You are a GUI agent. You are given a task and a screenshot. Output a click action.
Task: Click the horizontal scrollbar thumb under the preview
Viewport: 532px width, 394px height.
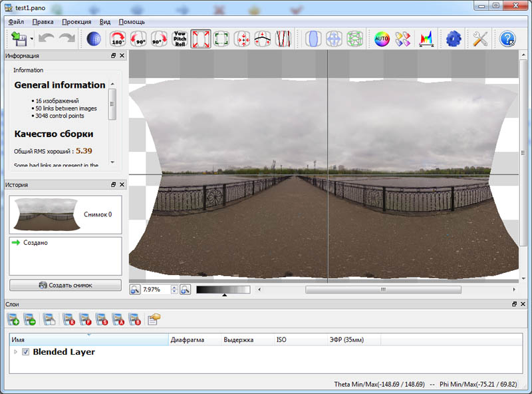coord(383,290)
